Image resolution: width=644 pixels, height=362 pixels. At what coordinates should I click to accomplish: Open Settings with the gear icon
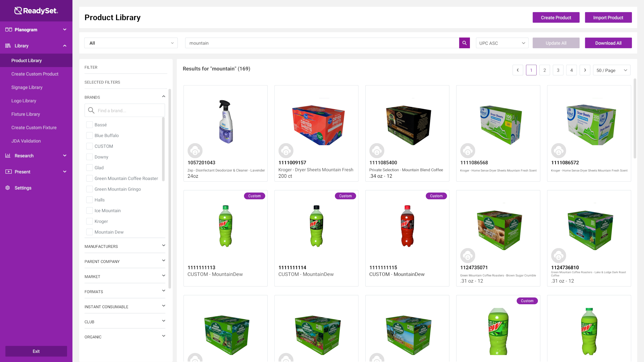(x=8, y=188)
